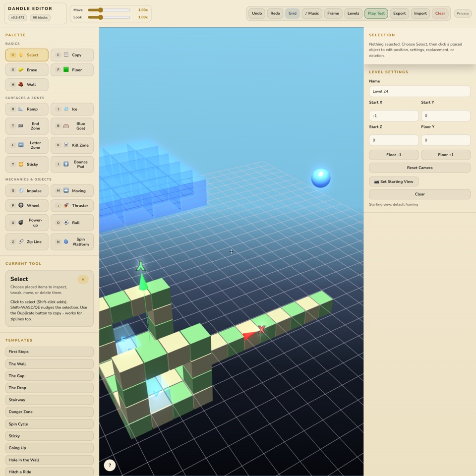Select the Wheel object tool
This screenshot has width=476, height=476.
(27, 205)
